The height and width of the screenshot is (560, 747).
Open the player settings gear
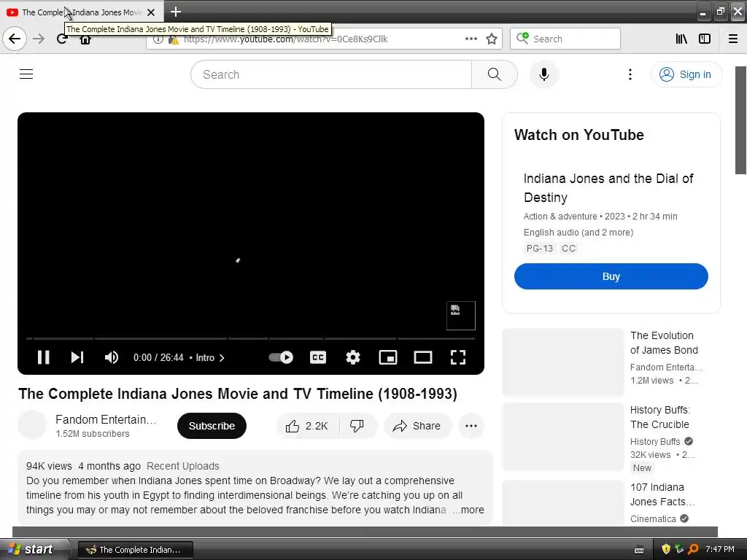(353, 357)
